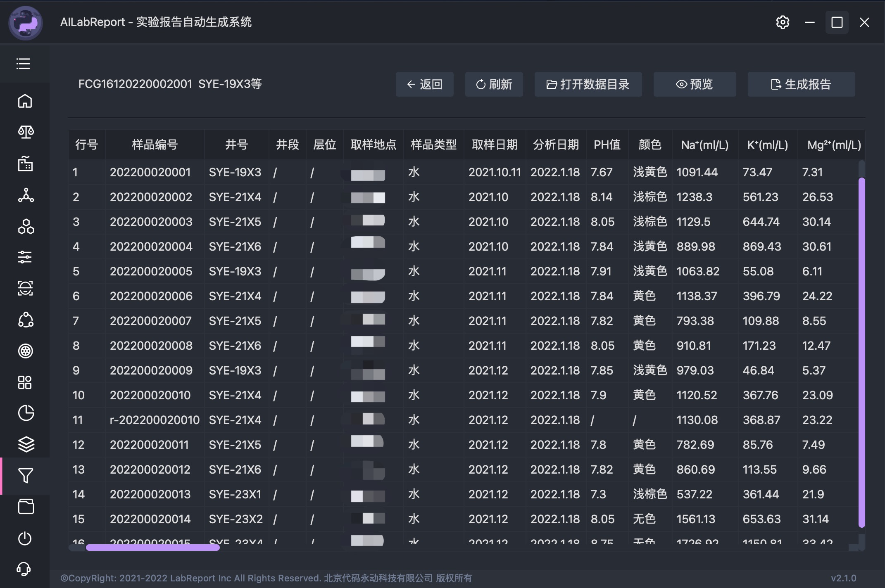Click the Mg²⁺(ml/L) column header
The image size is (885, 588).
(x=832, y=145)
